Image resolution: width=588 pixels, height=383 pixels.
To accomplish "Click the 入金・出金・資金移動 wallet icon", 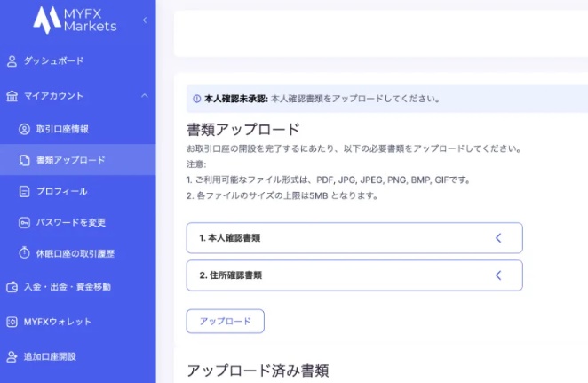I will click(12, 287).
